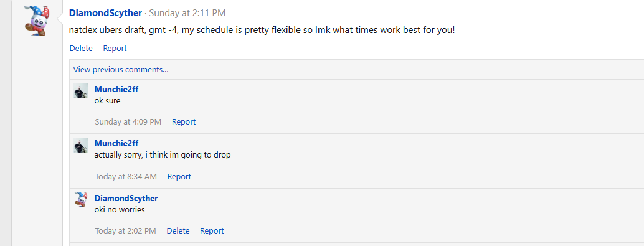Click the 'Today at 2:02 PM' timestamp
Image resolution: width=644 pixels, height=246 pixels.
(x=125, y=231)
